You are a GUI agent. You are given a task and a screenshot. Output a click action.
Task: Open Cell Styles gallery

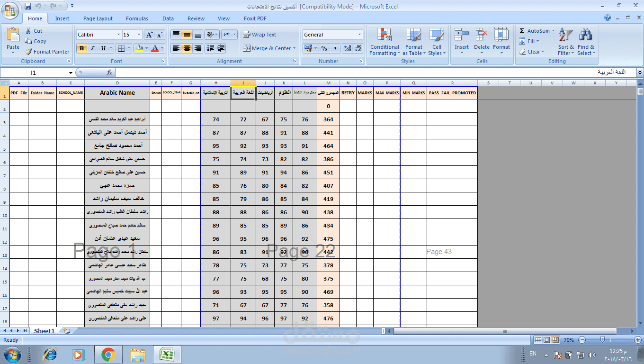436,42
